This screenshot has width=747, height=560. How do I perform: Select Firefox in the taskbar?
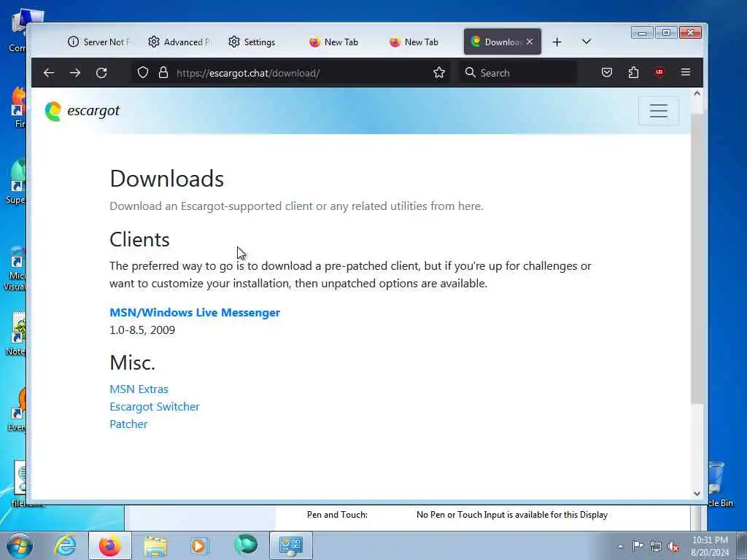[x=109, y=545]
